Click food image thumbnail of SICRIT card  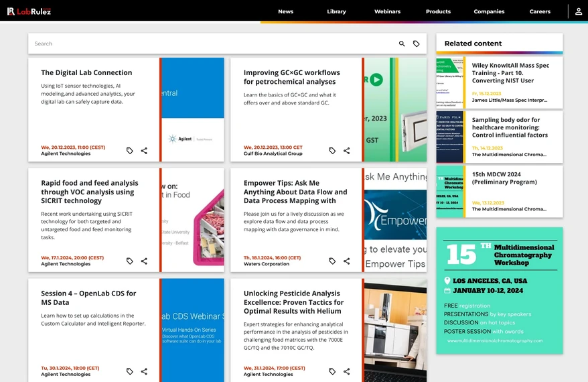point(193,220)
